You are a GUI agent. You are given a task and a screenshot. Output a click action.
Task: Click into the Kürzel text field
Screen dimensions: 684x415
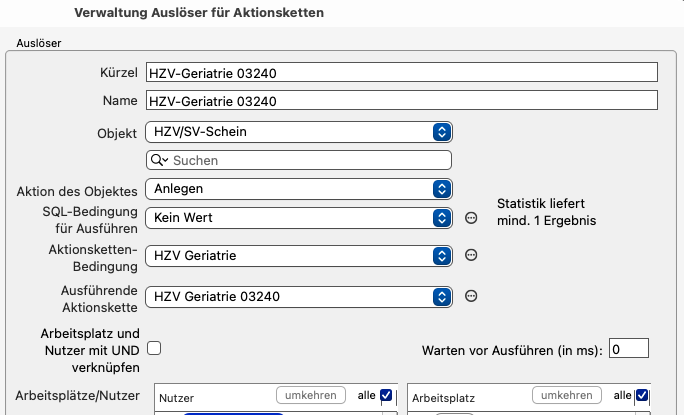point(402,72)
